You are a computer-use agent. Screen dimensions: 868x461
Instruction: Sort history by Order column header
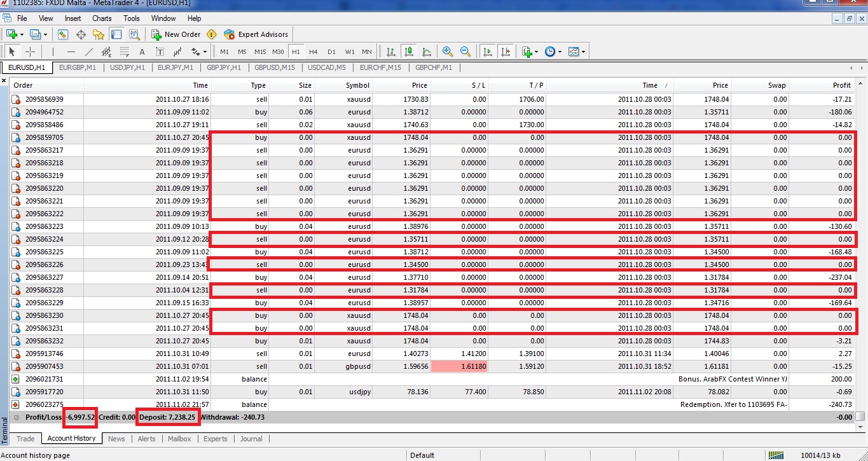click(46, 85)
